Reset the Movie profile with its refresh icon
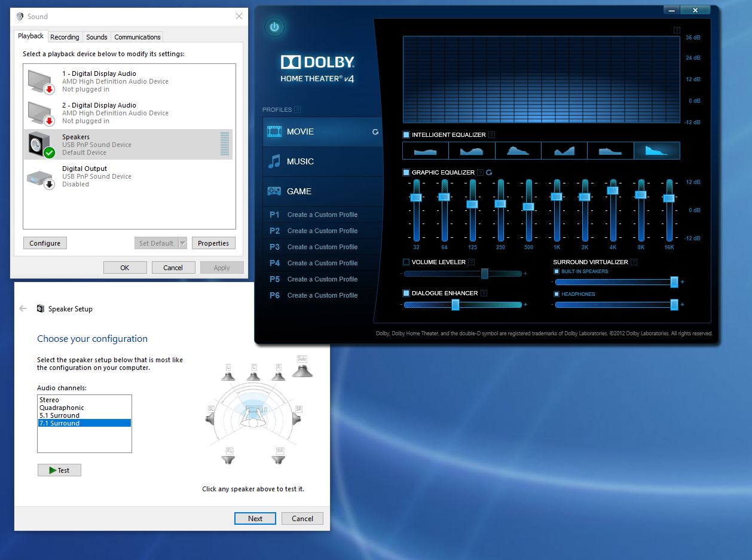 pyautogui.click(x=375, y=131)
